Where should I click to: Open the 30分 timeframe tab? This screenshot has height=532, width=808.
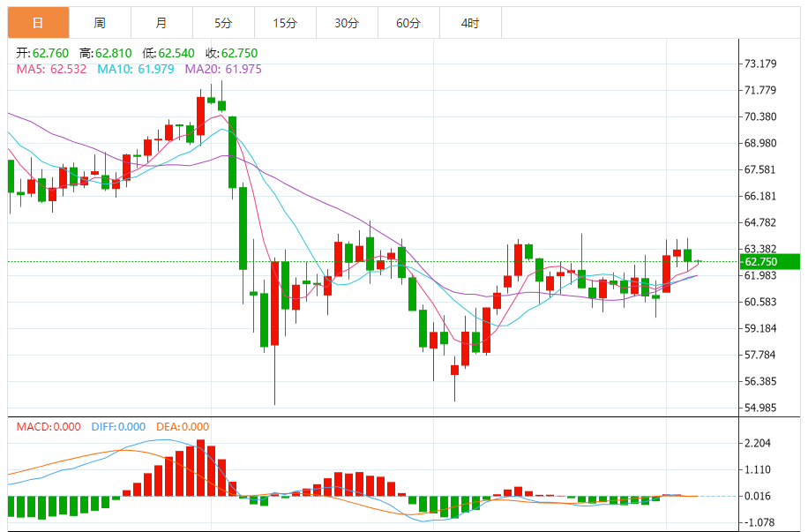(x=347, y=23)
